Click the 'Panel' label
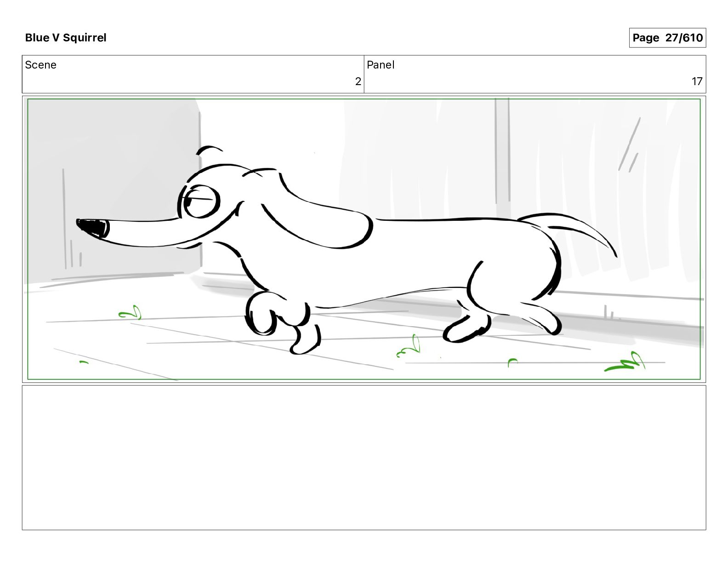Viewport: 728px width, 563px height. 381,65
